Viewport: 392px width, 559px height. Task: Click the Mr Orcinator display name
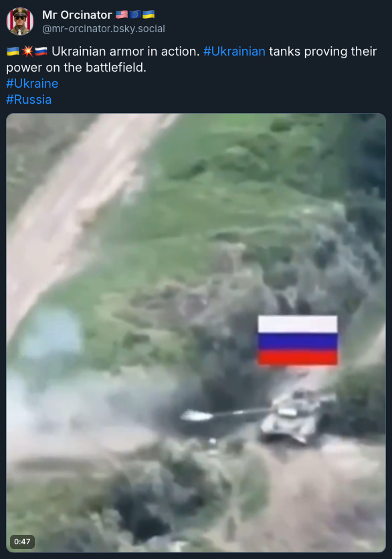(77, 15)
